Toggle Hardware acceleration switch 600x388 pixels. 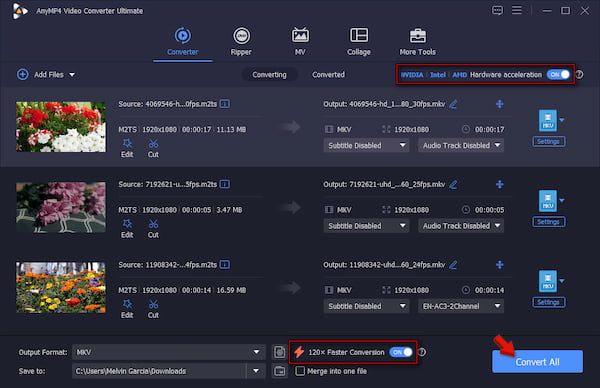(558, 75)
